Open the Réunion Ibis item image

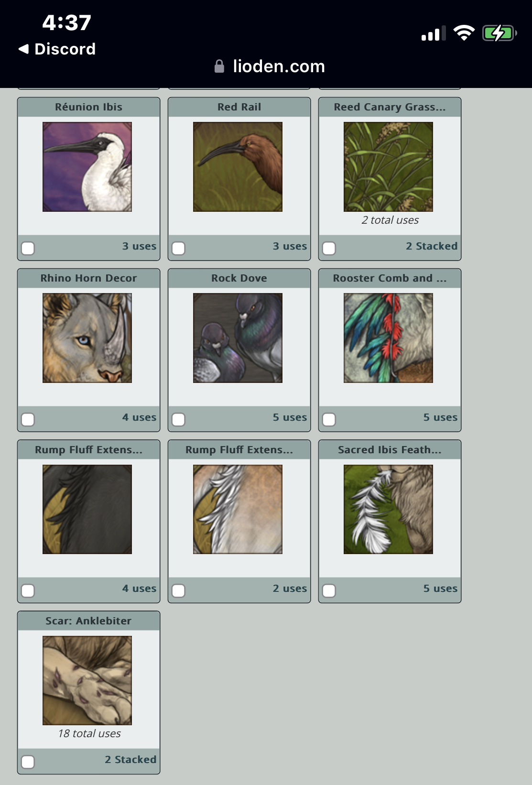87,167
